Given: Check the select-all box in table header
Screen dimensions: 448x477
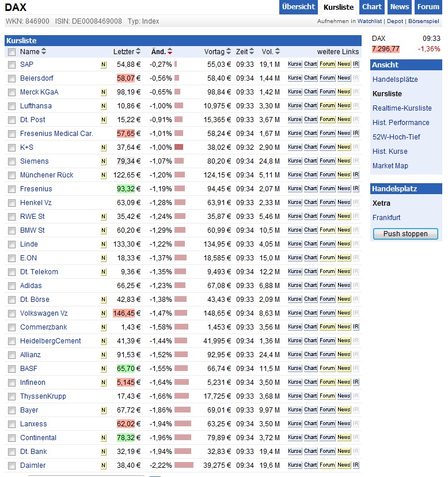Looking at the screenshot, I should tap(12, 52).
